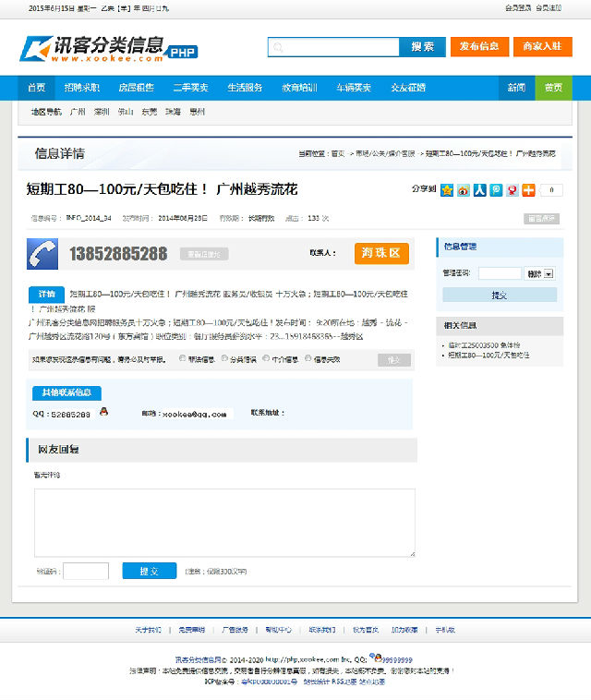The width and height of the screenshot is (591, 700).
Task: Click footer link 联系我们
Action: click(x=322, y=630)
